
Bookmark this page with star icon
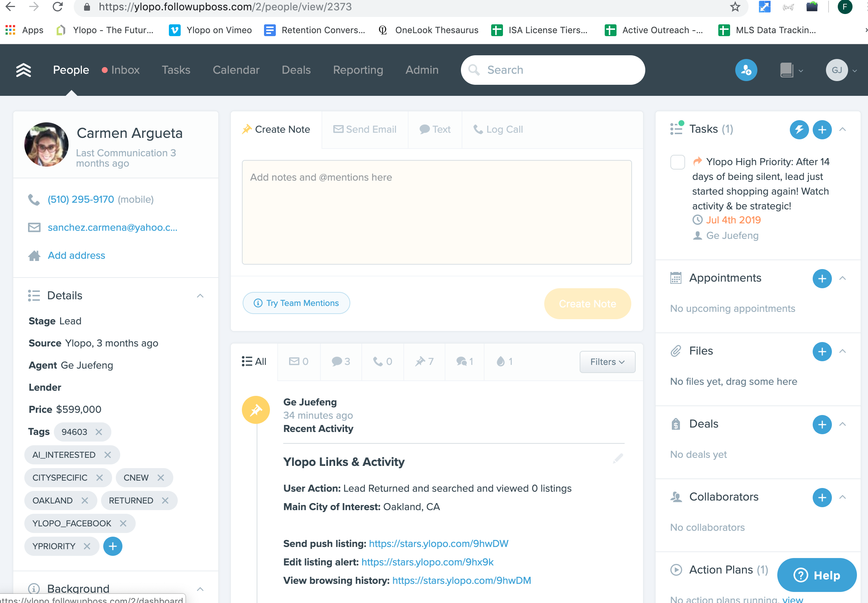click(735, 7)
